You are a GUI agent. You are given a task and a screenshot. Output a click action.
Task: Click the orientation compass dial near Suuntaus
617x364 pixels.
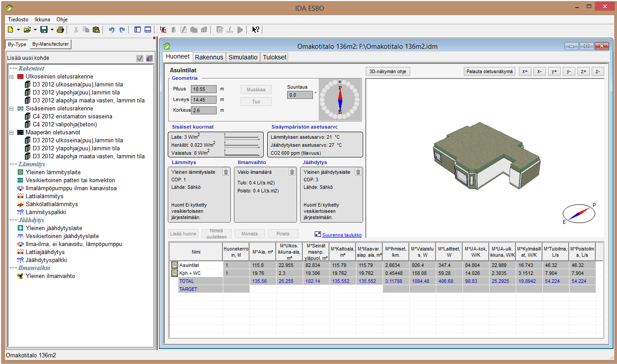pyautogui.click(x=340, y=100)
